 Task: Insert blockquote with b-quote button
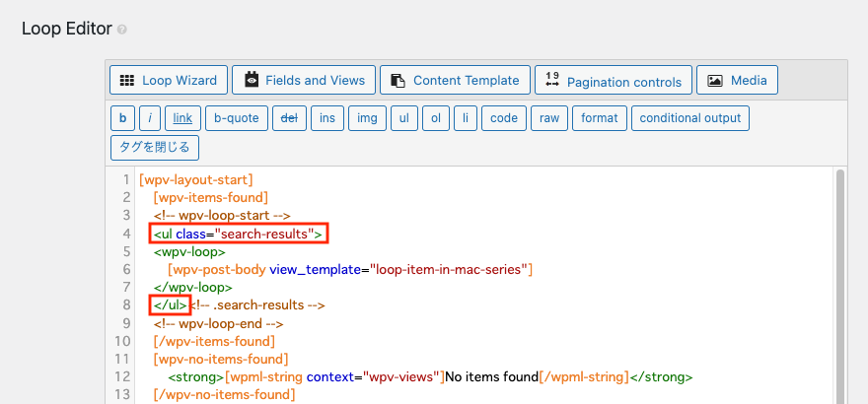point(237,118)
